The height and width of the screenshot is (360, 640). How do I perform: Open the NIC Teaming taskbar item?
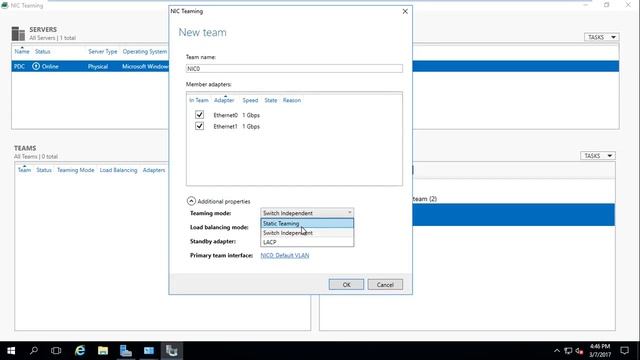[x=171, y=351]
